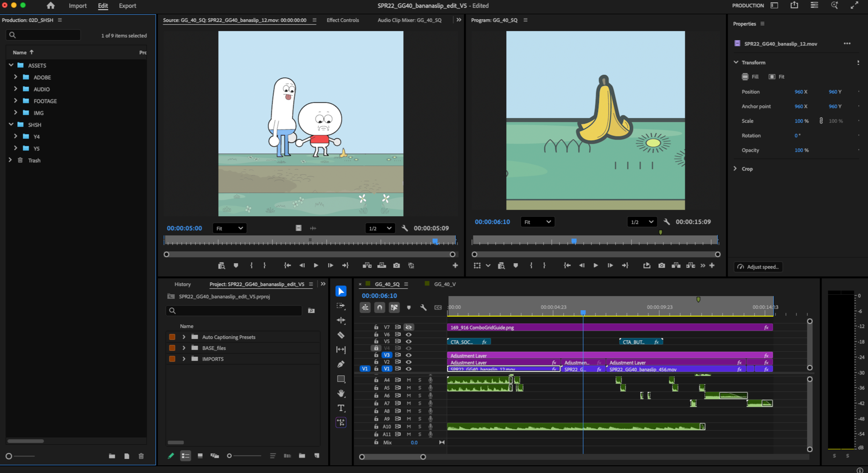Select the Razor tool

(x=341, y=335)
